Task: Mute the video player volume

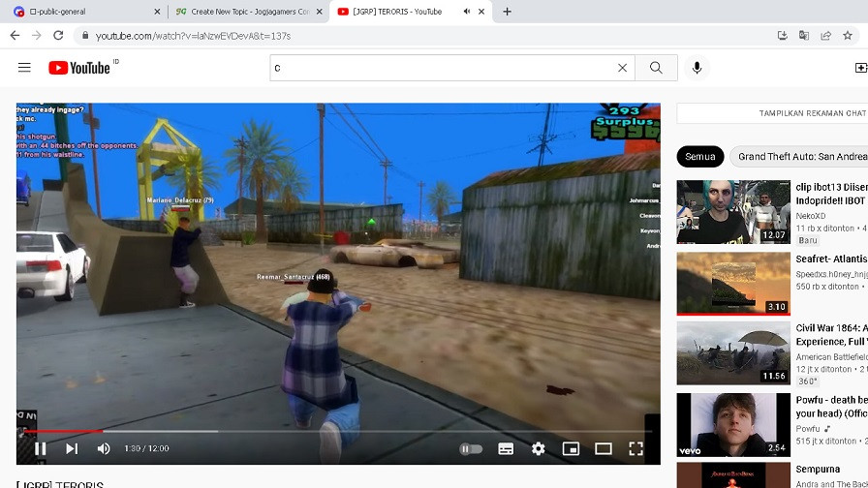Action: [x=104, y=448]
